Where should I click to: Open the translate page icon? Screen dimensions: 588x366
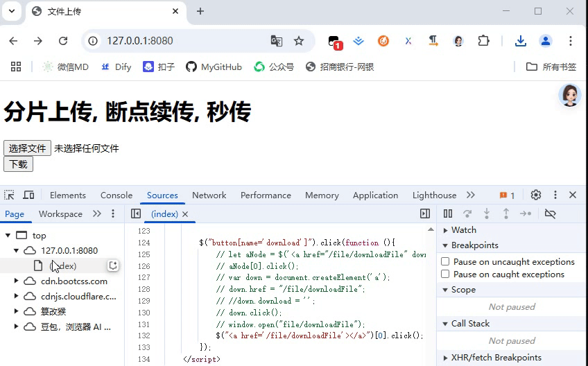pyautogui.click(x=277, y=40)
